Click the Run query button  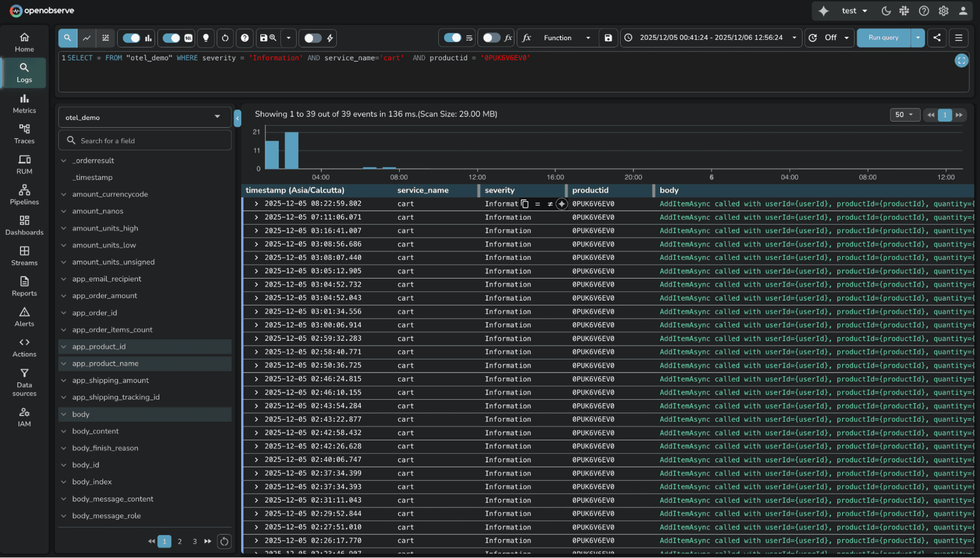882,38
